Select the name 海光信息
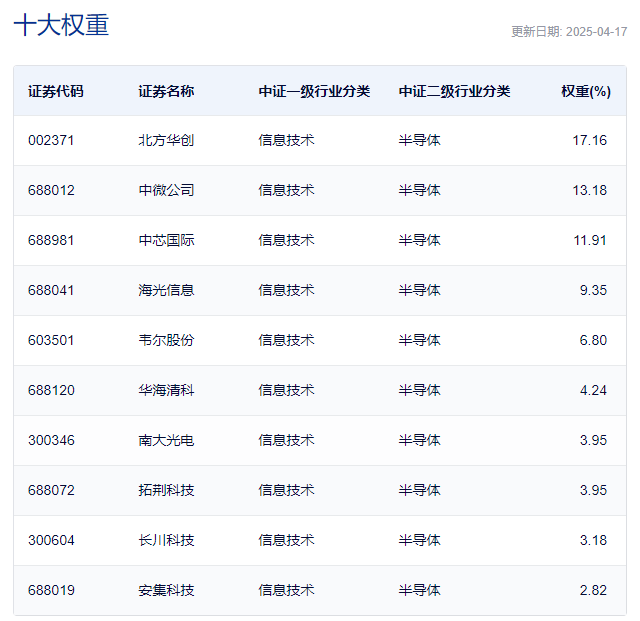 [166, 290]
